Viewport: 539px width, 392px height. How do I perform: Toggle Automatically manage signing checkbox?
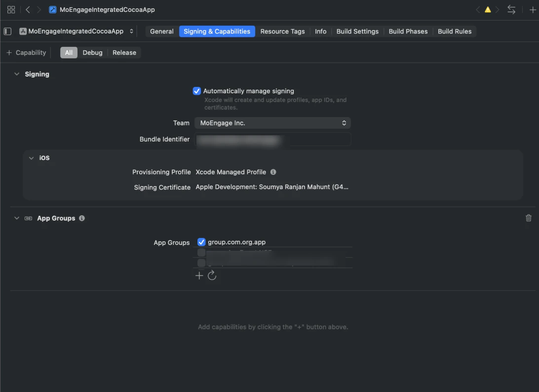tap(196, 91)
